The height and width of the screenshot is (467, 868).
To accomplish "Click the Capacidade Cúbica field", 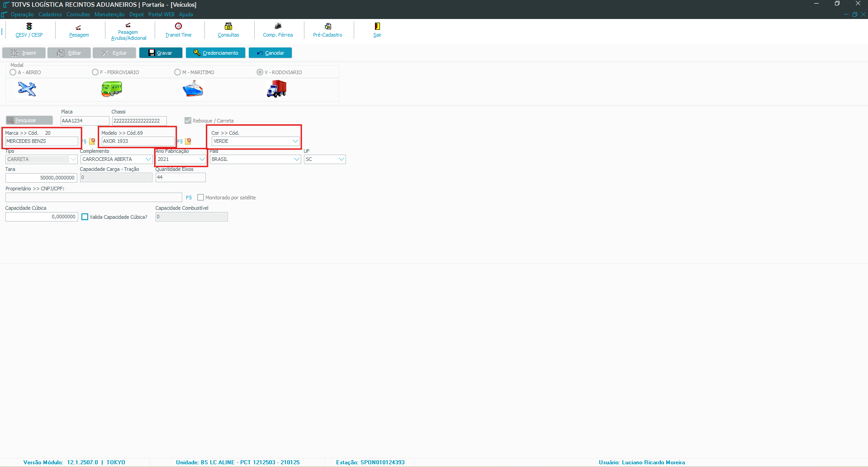I will (42, 217).
